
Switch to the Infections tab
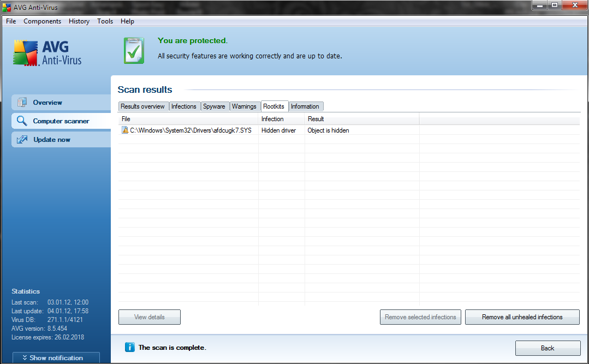[x=183, y=106]
